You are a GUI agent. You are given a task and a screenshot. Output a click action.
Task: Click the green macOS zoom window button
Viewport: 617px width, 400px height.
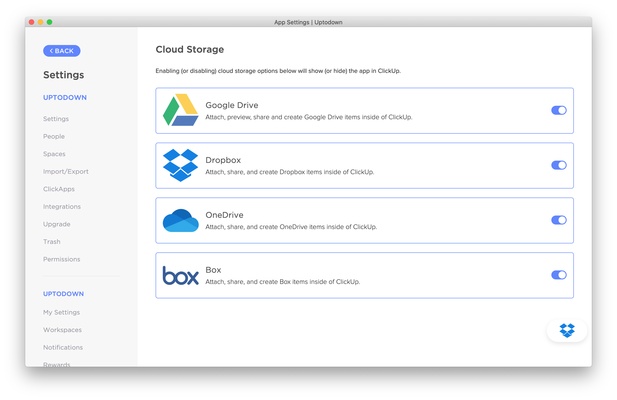[x=50, y=22]
